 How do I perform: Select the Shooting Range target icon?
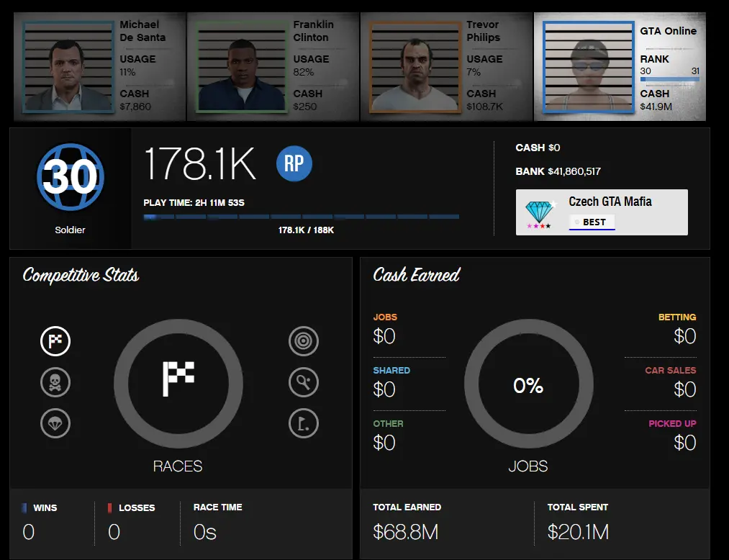304,341
